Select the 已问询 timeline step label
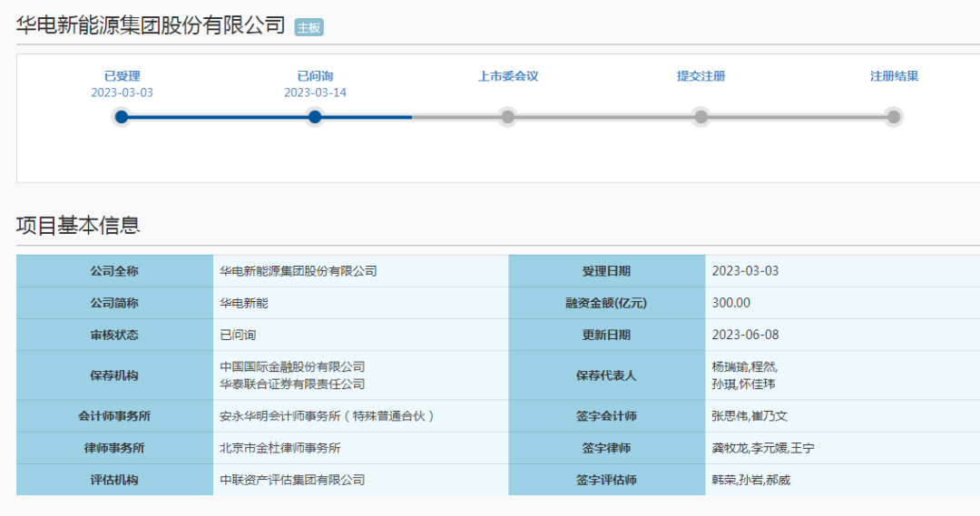Image resolution: width=980 pixels, height=516 pixels. click(x=315, y=76)
